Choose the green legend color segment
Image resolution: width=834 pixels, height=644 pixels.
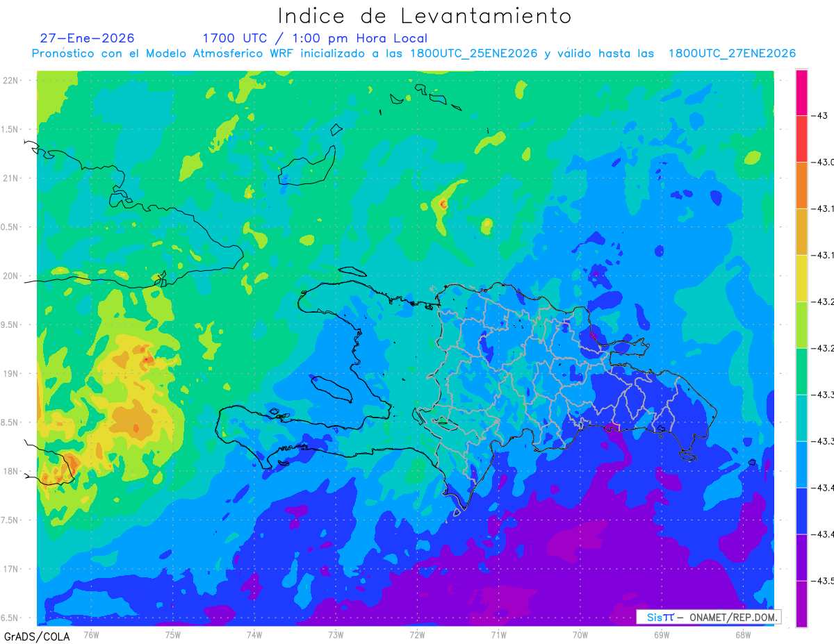[x=801, y=371]
